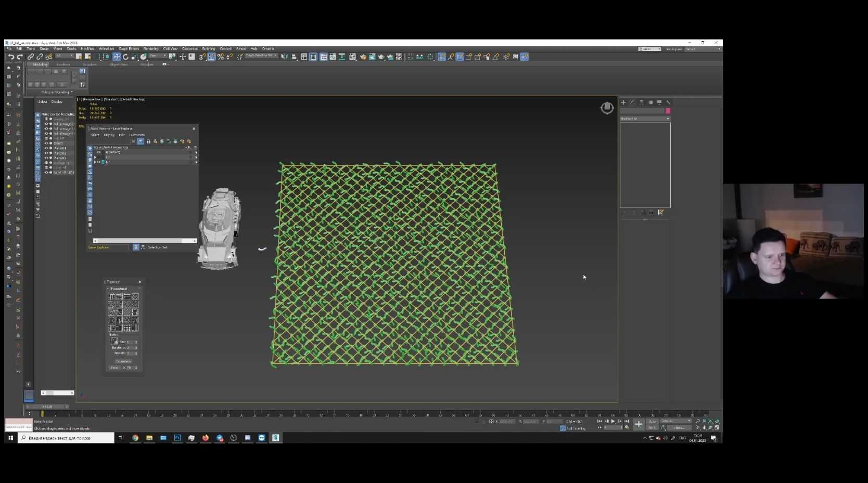Close the Layer Explorer window

click(194, 128)
